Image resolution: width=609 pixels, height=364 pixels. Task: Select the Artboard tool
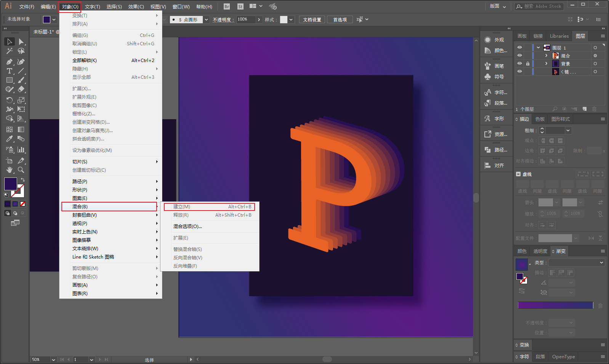(x=10, y=161)
